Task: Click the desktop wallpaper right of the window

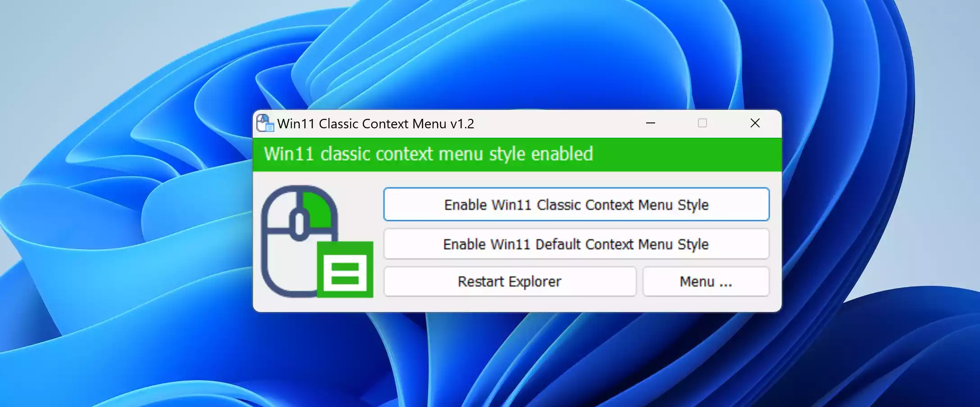Action: click(879, 212)
